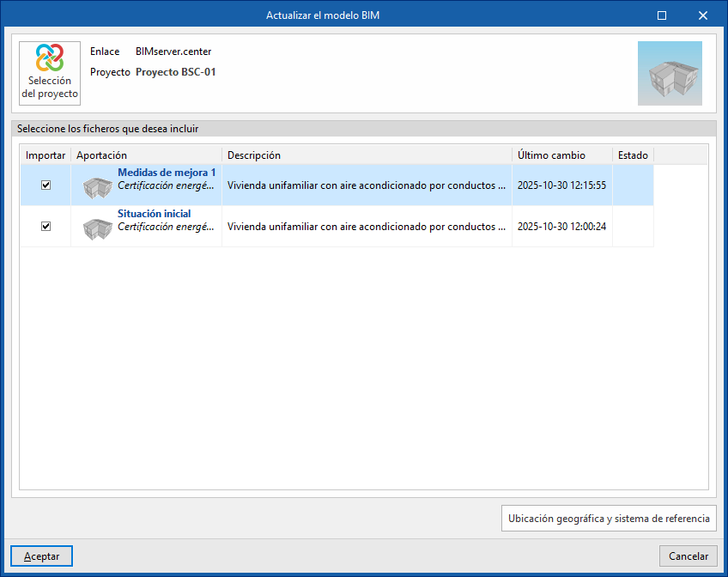Select the date 2025-10-30 12:15:55 cell

click(561, 185)
